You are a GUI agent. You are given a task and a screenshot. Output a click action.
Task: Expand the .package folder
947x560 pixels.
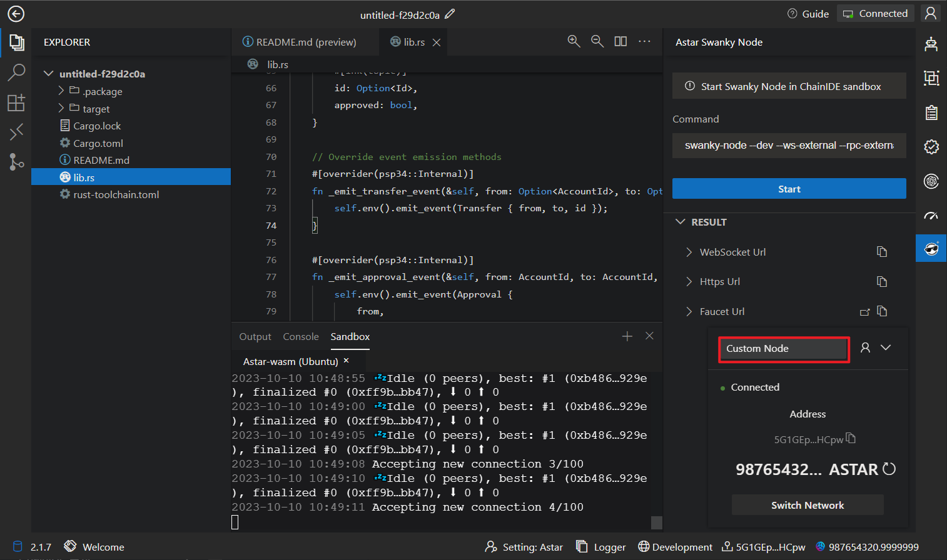tap(61, 91)
